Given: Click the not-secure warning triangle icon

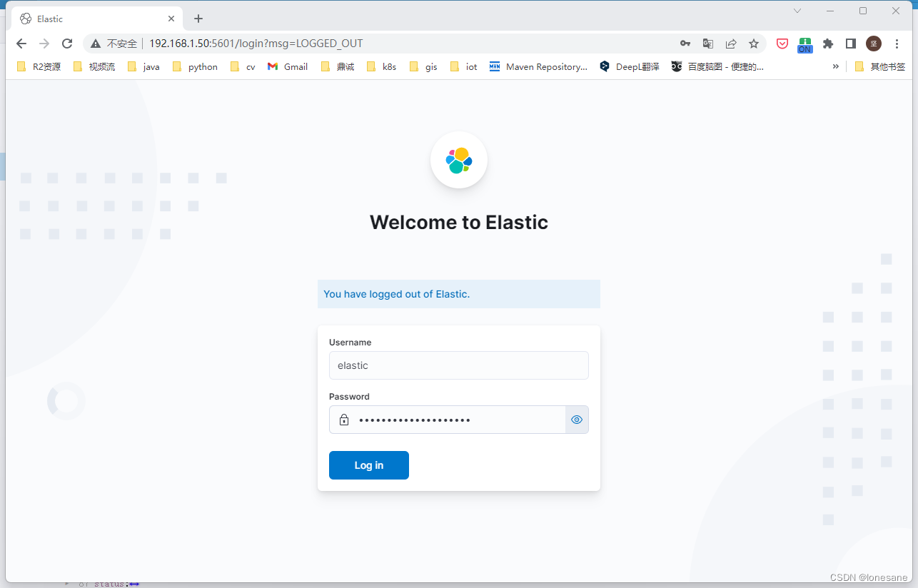Looking at the screenshot, I should point(96,44).
